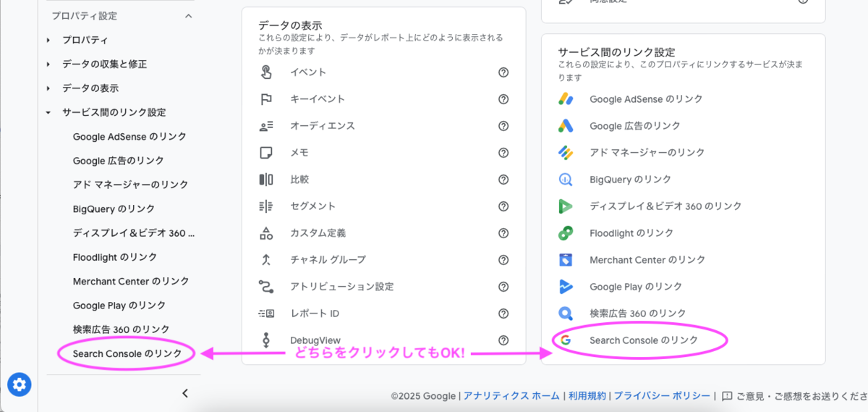Open help for キーイベント
Screen dimensions: 868x412
pyautogui.click(x=503, y=99)
